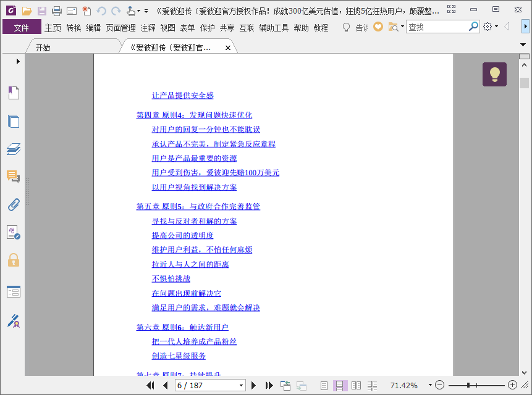Click the zoom slider handle
532x395 pixels.
click(468, 385)
